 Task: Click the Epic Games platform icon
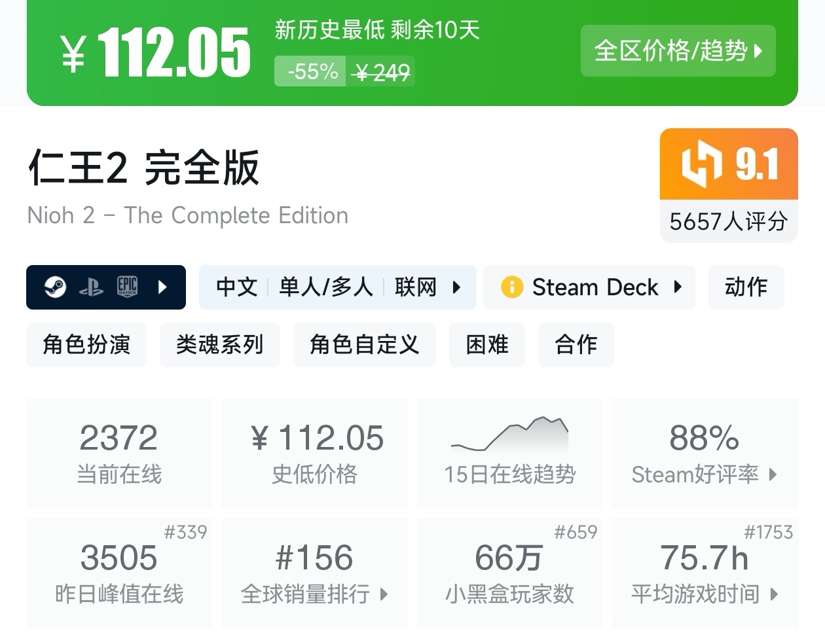[x=126, y=287]
